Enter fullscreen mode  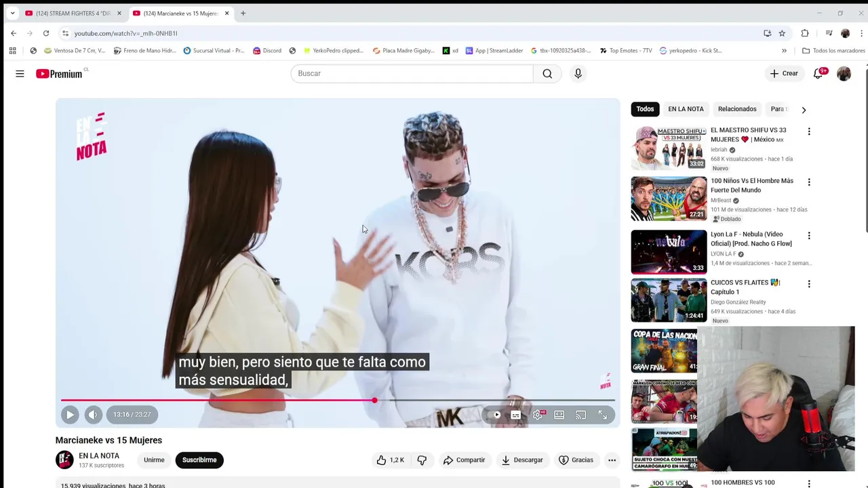click(602, 415)
